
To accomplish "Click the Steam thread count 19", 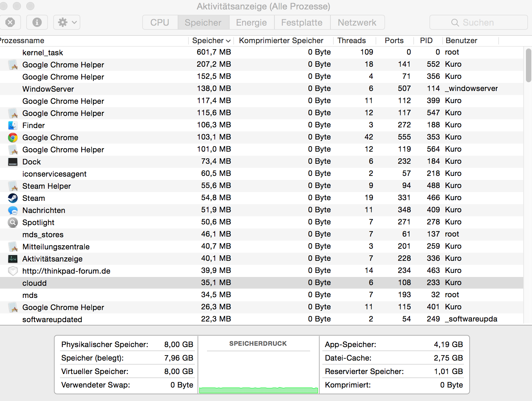I will click(x=369, y=198).
